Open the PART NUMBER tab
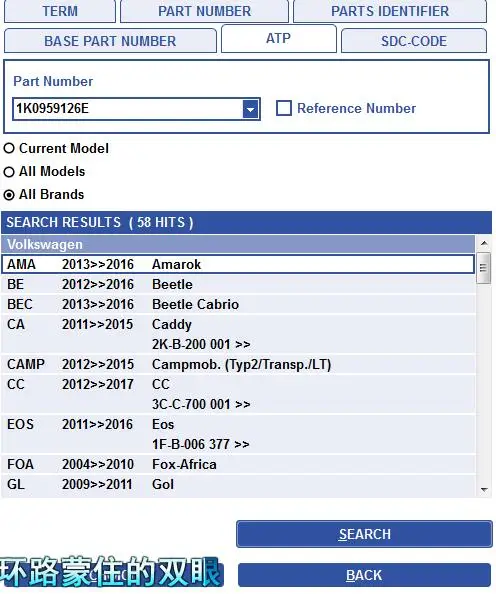The height and width of the screenshot is (594, 496). pos(204,11)
